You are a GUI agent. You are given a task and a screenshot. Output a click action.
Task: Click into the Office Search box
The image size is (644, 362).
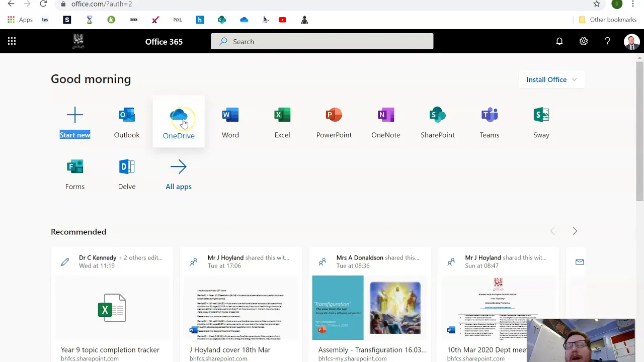tap(322, 42)
